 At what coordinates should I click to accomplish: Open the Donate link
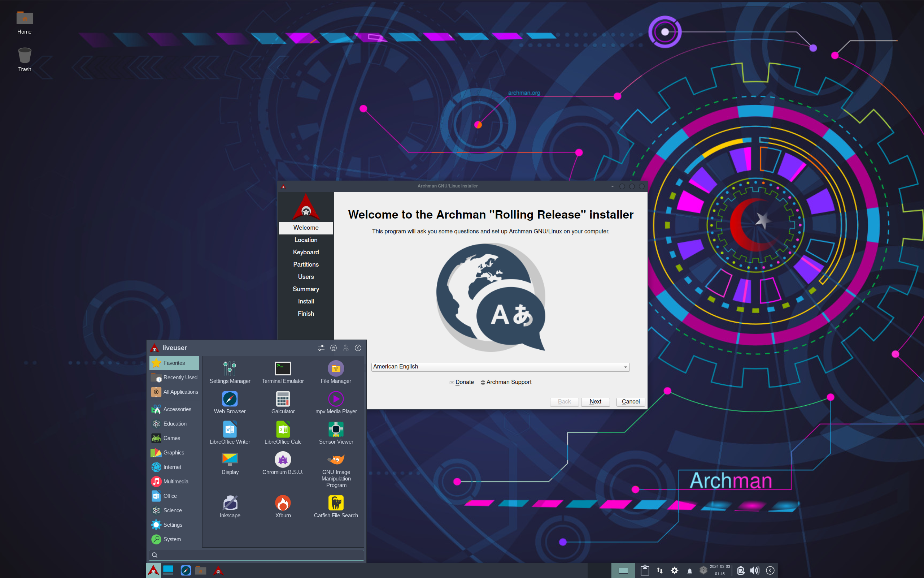tap(461, 382)
